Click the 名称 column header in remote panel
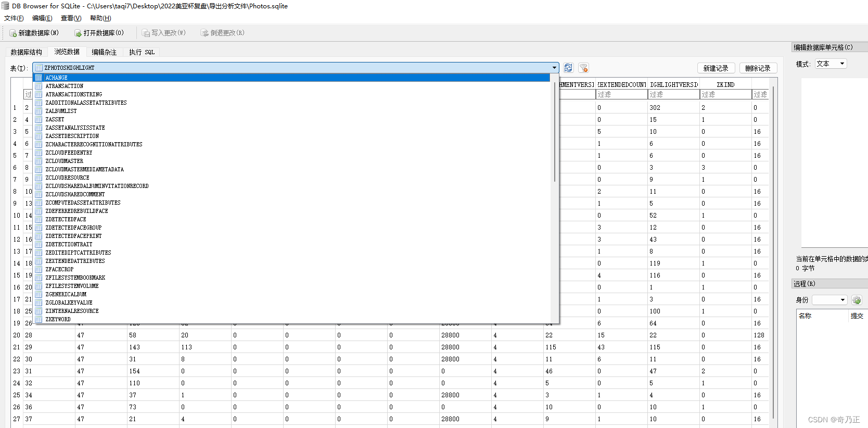Viewport: 868px width, 428px height. pyautogui.click(x=822, y=316)
